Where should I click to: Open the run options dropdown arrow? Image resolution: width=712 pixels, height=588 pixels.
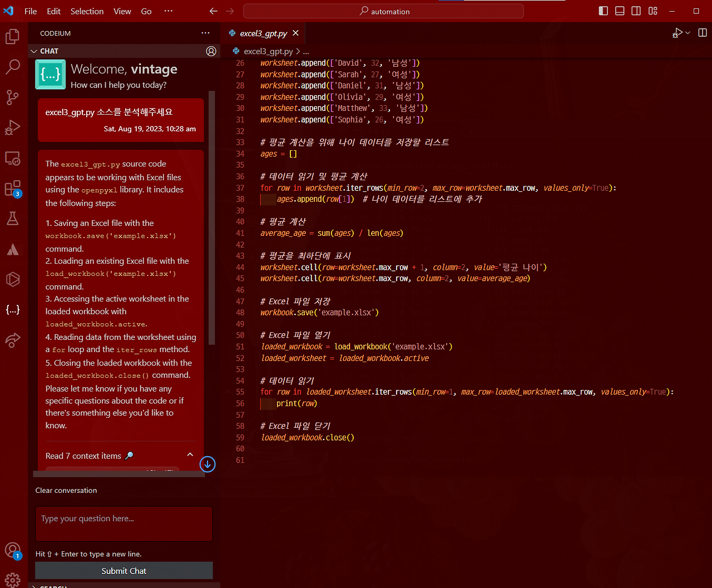pyautogui.click(x=688, y=33)
